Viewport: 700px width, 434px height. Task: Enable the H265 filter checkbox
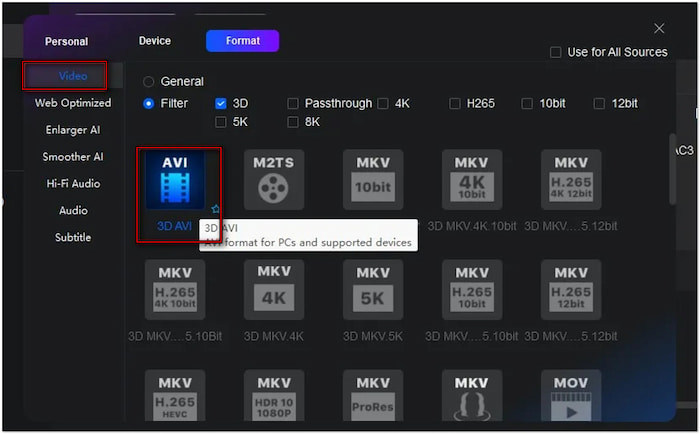coord(455,103)
